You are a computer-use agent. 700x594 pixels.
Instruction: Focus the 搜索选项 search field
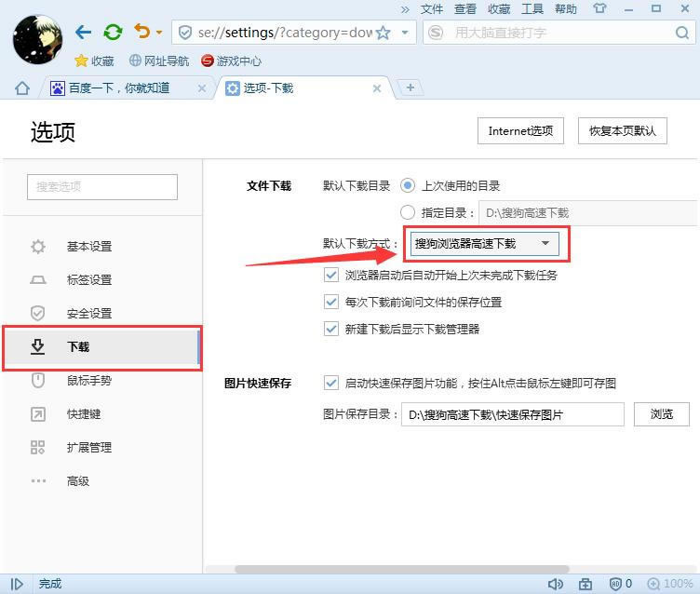pyautogui.click(x=102, y=187)
